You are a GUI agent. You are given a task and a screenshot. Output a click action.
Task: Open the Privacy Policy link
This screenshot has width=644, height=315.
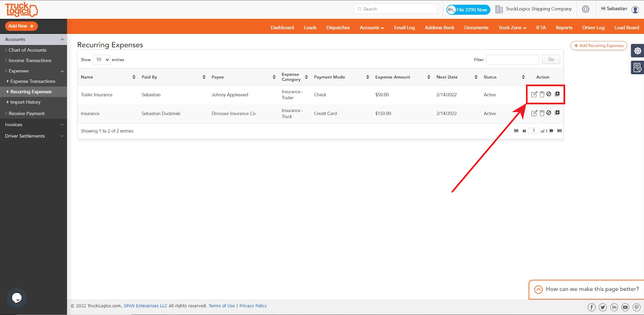(253, 306)
